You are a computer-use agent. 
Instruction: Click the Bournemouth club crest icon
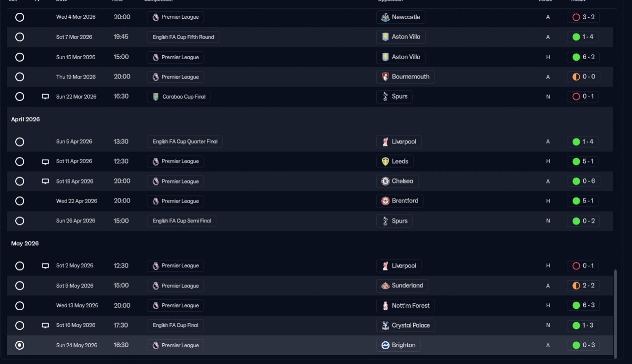click(x=385, y=77)
